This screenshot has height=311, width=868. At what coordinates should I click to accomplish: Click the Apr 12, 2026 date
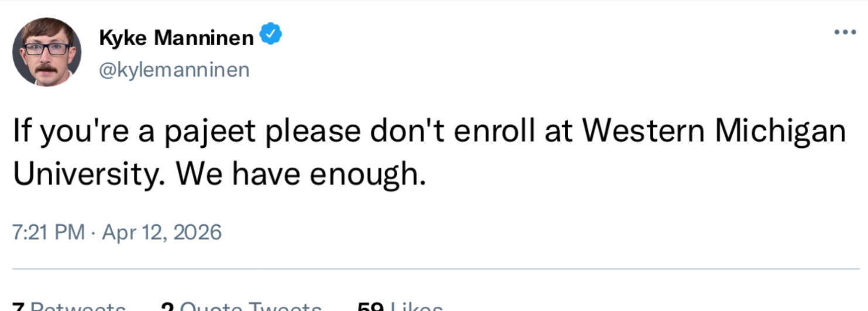coord(162,232)
